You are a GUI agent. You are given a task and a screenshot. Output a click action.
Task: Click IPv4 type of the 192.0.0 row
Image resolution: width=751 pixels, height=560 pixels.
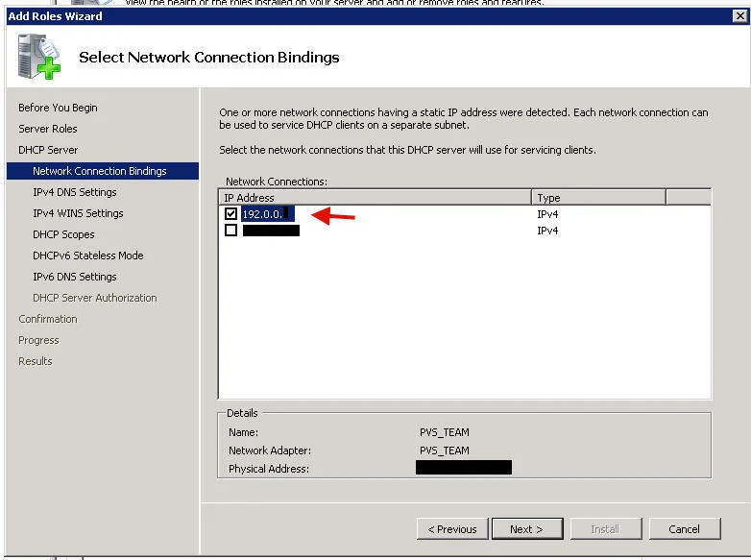click(547, 214)
